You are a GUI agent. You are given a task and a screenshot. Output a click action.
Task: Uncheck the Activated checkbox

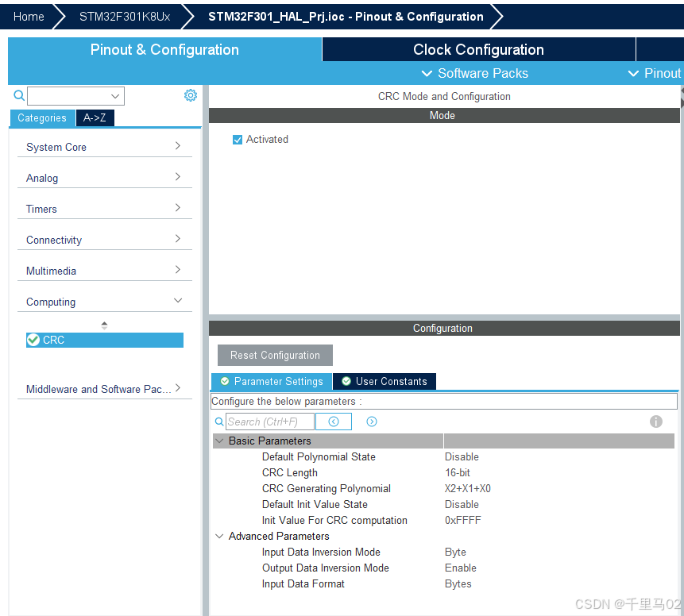tap(238, 140)
